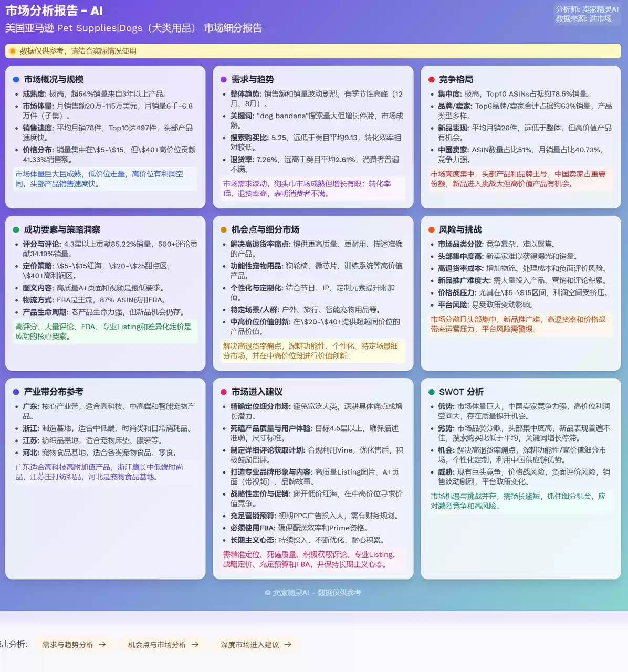
Task: Open the 机会点与市场分析 follow-up button
Action: (x=163, y=644)
